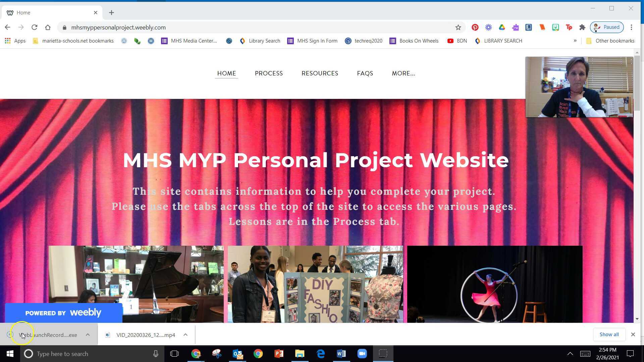
Task: Open the Pinterest extension icon
Action: (475, 27)
